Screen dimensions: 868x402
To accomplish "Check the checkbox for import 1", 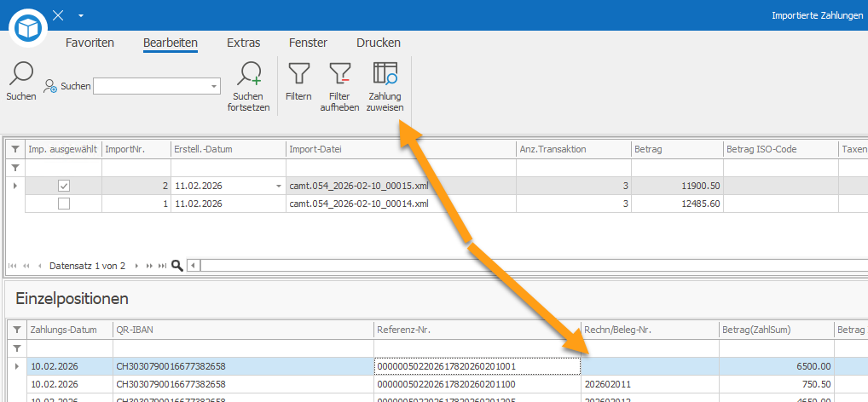I will point(64,204).
